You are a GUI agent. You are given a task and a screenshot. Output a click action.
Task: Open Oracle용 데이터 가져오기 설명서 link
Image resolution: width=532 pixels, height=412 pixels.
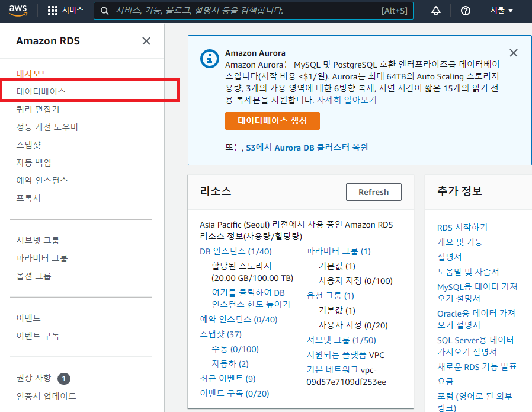tap(476, 319)
